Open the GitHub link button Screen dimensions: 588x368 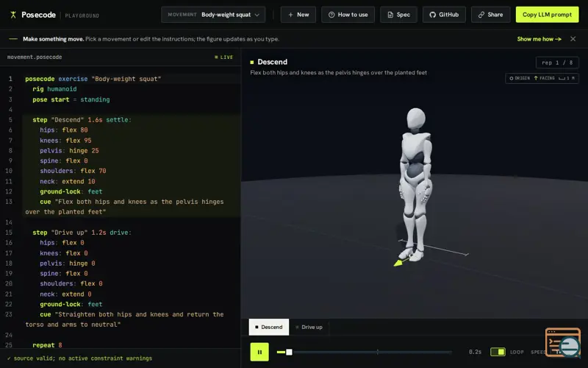point(444,15)
